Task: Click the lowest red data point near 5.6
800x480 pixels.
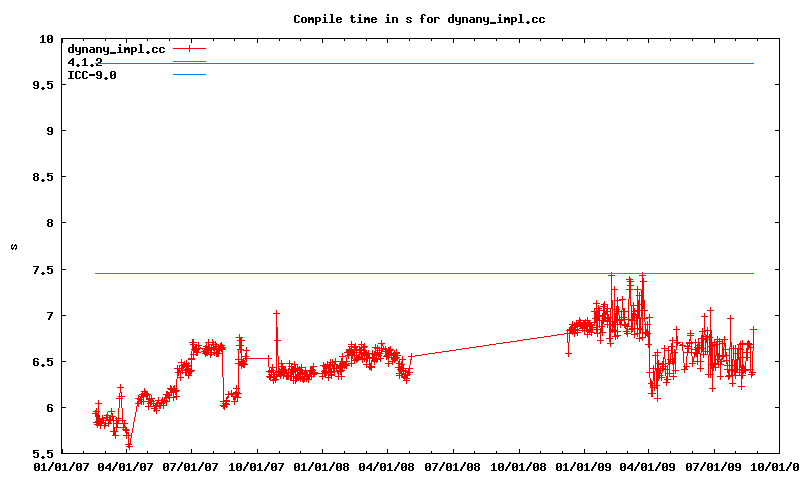Action: (x=129, y=445)
